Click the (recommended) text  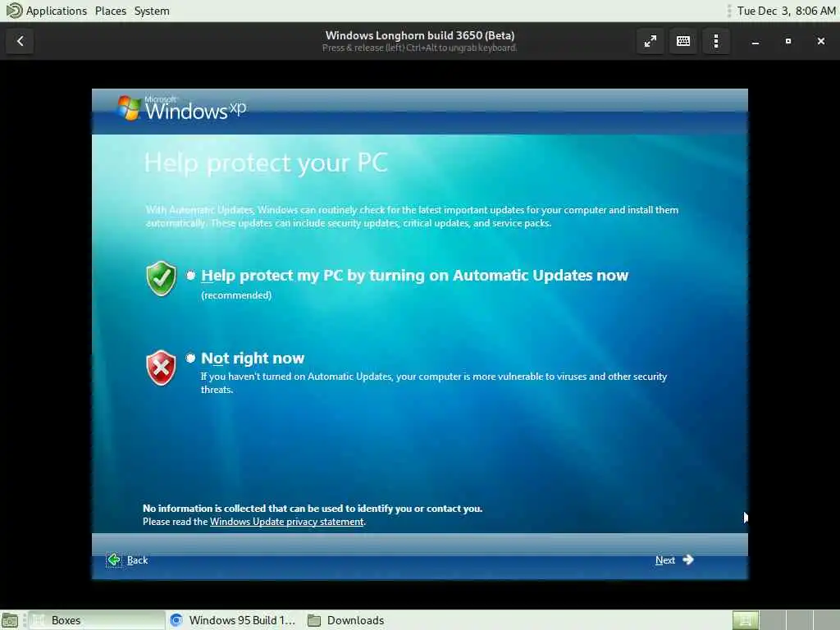pos(236,295)
